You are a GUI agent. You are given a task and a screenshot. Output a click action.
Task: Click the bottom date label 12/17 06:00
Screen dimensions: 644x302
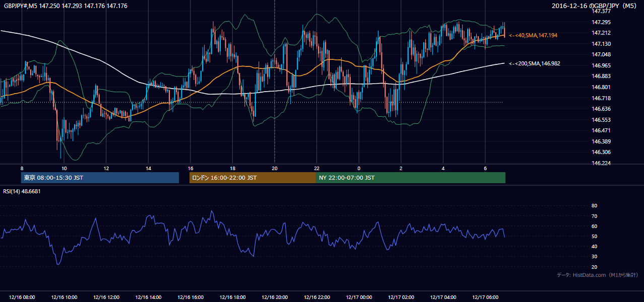(x=485, y=297)
